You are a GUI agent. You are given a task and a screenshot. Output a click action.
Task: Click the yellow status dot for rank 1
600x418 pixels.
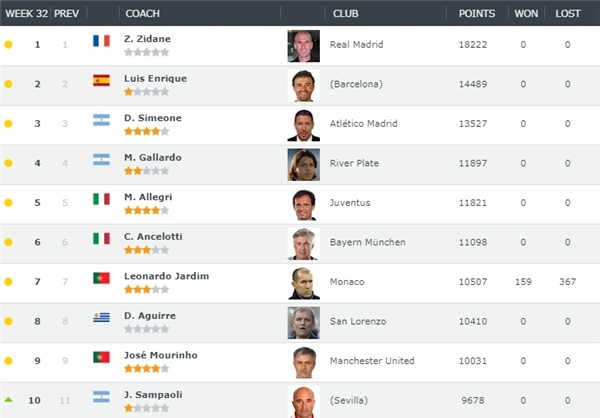8,44
